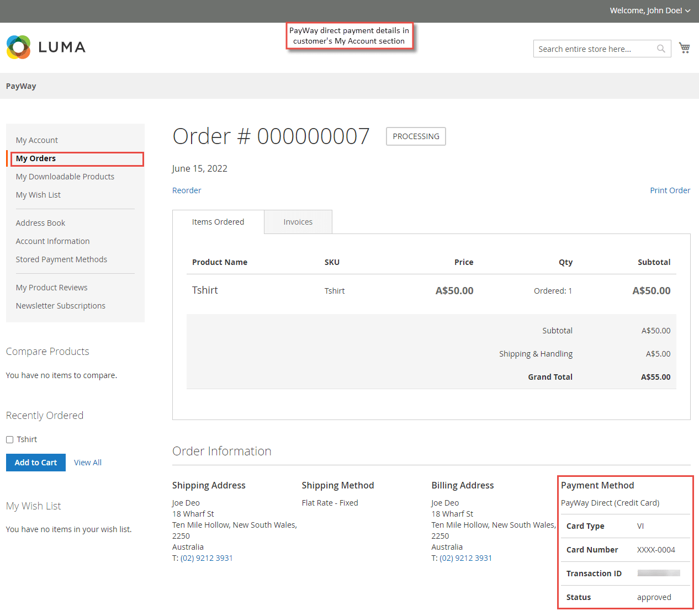699x616 pixels.
Task: Open the account menu chevron
Action: coord(686,10)
